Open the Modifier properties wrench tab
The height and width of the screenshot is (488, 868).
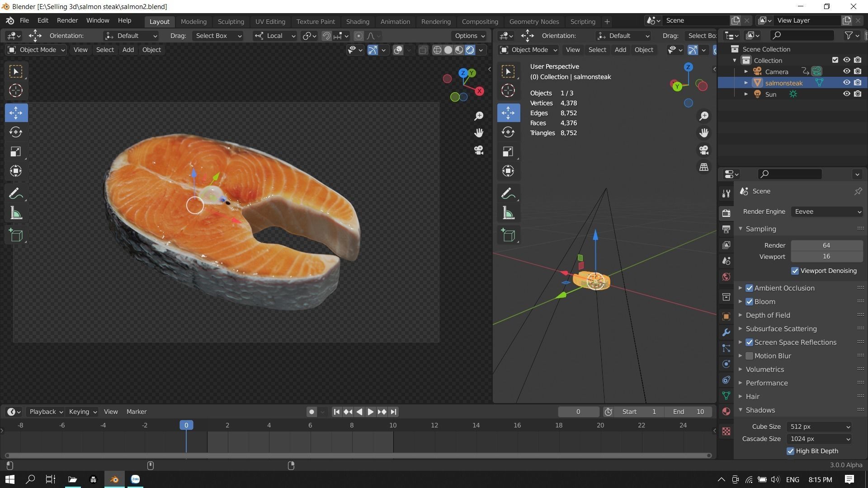pos(726,333)
